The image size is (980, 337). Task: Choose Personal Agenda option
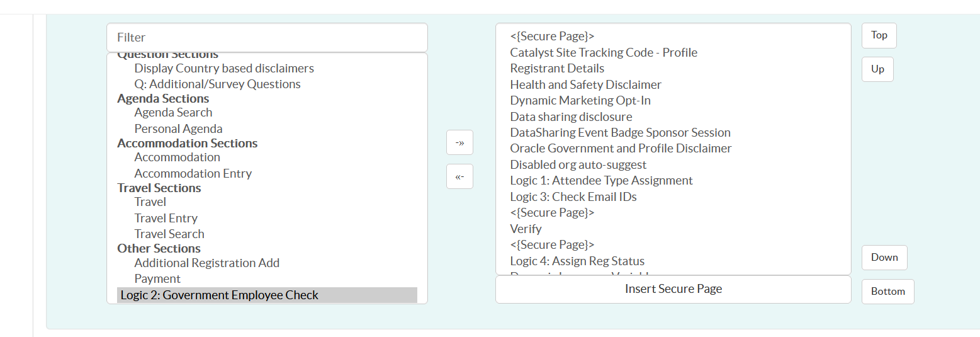(x=178, y=129)
